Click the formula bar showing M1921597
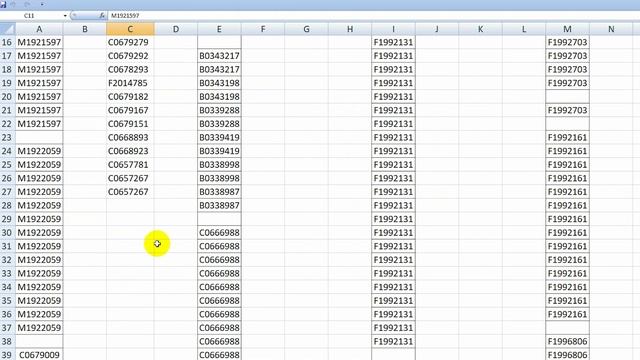The width and height of the screenshot is (640, 360). click(373, 16)
